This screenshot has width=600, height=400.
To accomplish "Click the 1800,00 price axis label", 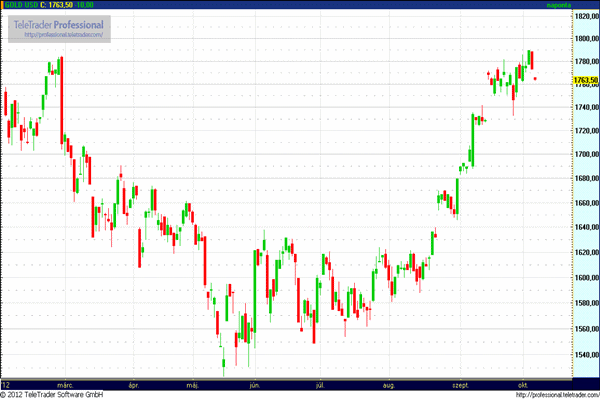I will [x=586, y=40].
